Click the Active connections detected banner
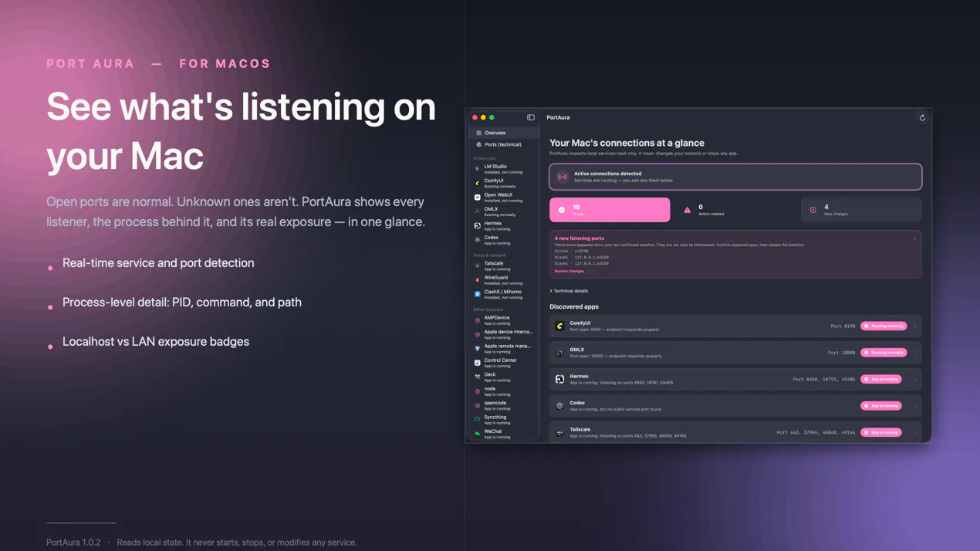 click(735, 177)
